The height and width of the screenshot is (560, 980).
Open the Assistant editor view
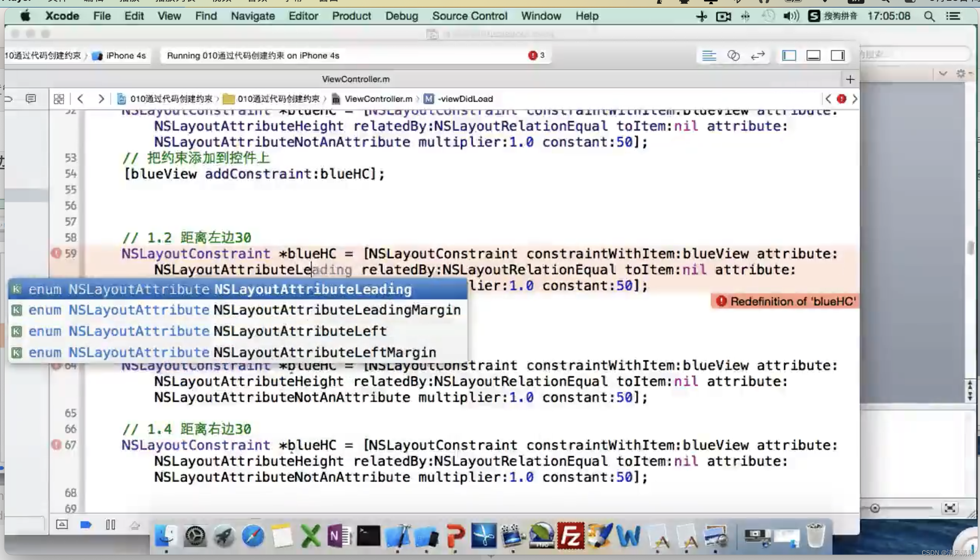[x=733, y=56]
